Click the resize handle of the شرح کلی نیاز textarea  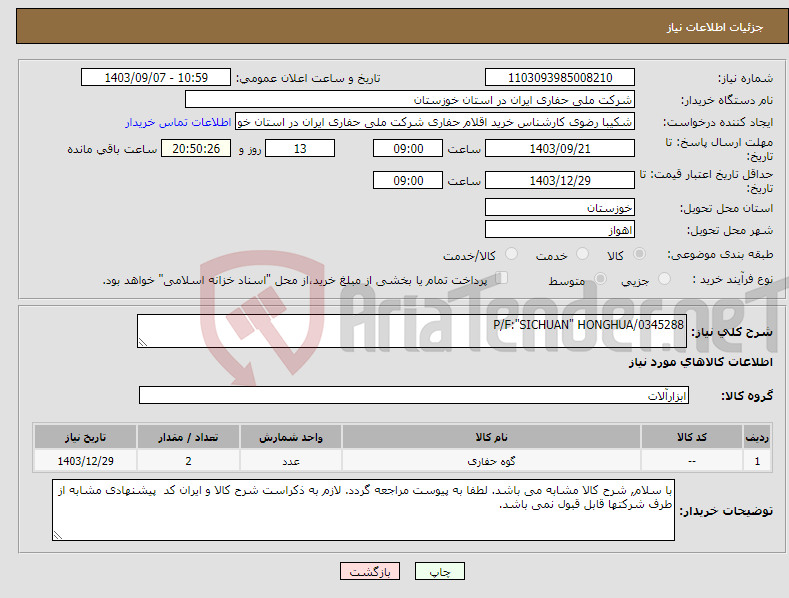[143, 342]
